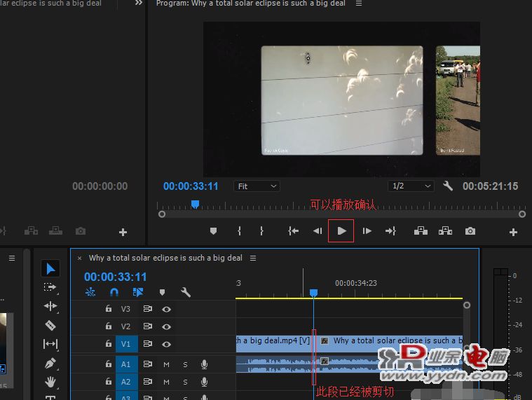The width and height of the screenshot is (532, 400).
Task: Select the Ripple Edit tool
Action: tap(50, 306)
